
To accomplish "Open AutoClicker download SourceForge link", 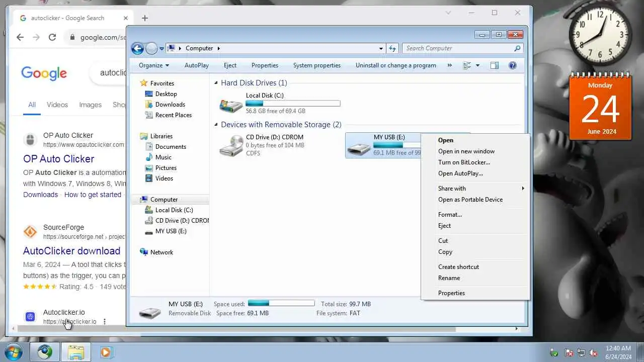I will [72, 251].
